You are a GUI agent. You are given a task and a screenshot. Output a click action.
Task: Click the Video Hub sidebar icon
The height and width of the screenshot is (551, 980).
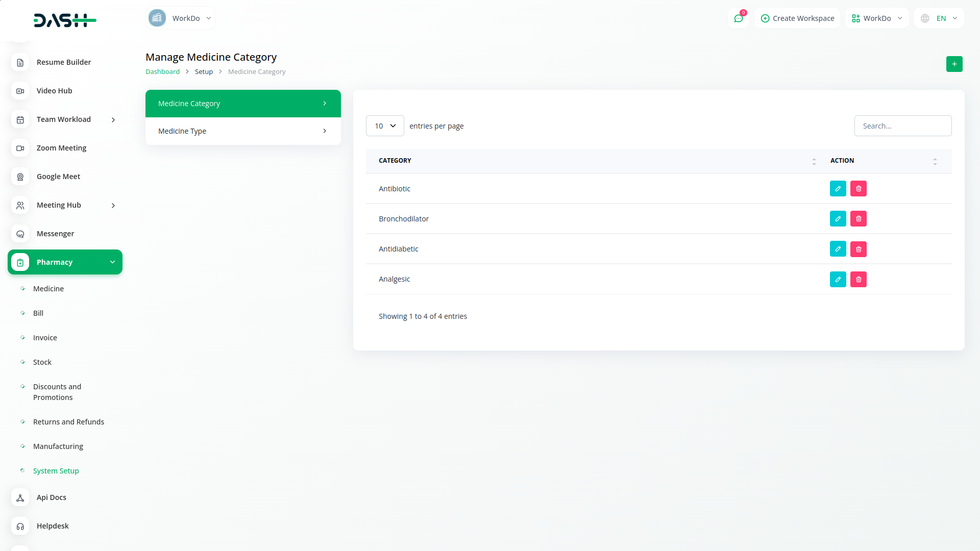(x=20, y=91)
